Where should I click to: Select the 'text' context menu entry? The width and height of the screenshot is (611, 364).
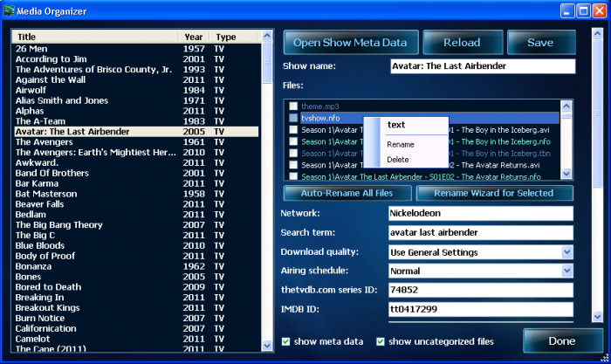[x=396, y=125]
